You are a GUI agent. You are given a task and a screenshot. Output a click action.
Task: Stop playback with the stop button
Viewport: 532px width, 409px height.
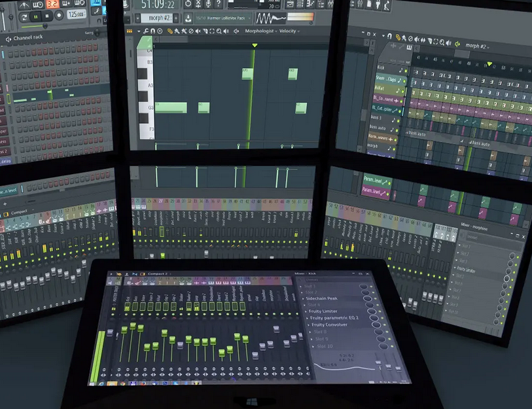[x=47, y=16]
